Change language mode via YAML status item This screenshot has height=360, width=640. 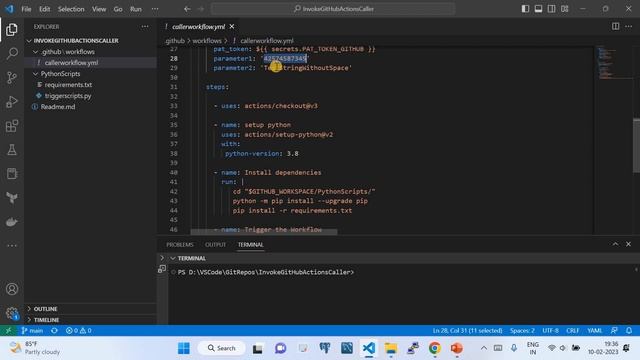click(x=595, y=331)
